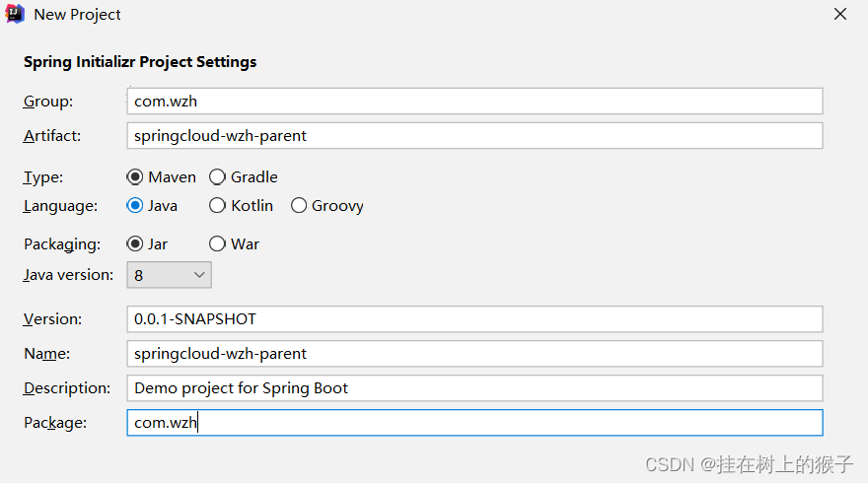Click the Package input field

474,423
